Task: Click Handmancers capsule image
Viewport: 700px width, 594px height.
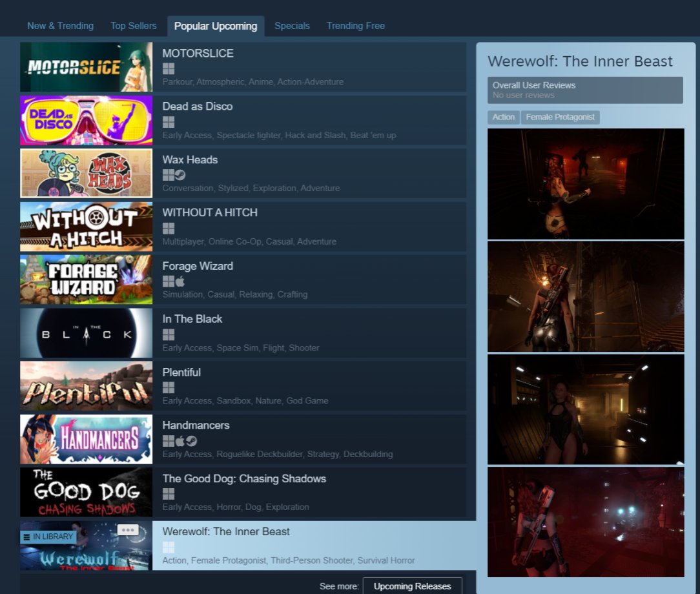Action: tap(86, 439)
